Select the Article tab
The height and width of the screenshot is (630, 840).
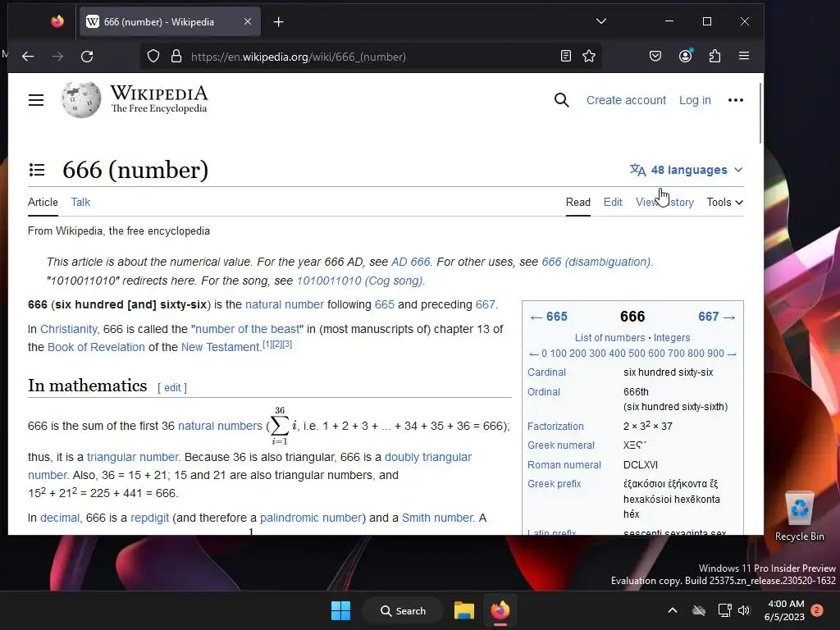43,202
